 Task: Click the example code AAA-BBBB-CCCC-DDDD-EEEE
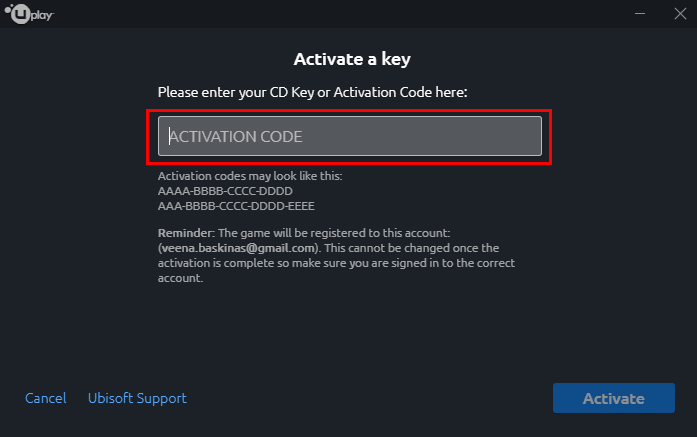click(237, 205)
